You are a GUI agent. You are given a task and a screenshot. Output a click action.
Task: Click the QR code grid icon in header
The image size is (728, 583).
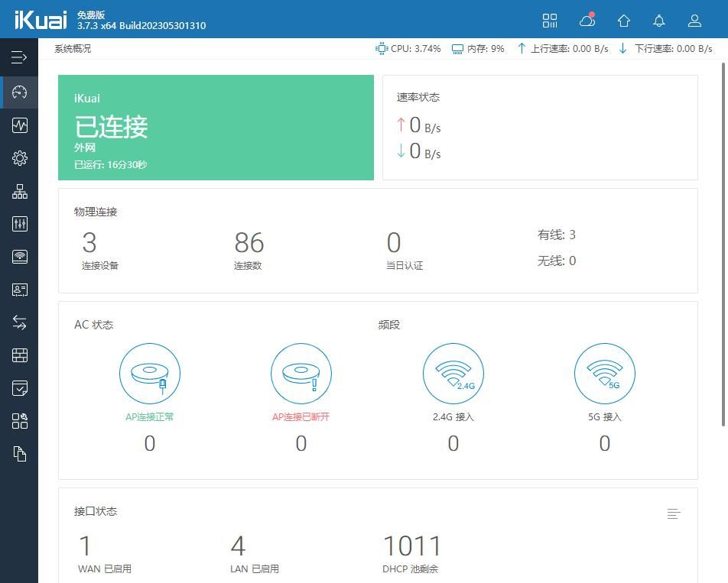click(x=550, y=21)
